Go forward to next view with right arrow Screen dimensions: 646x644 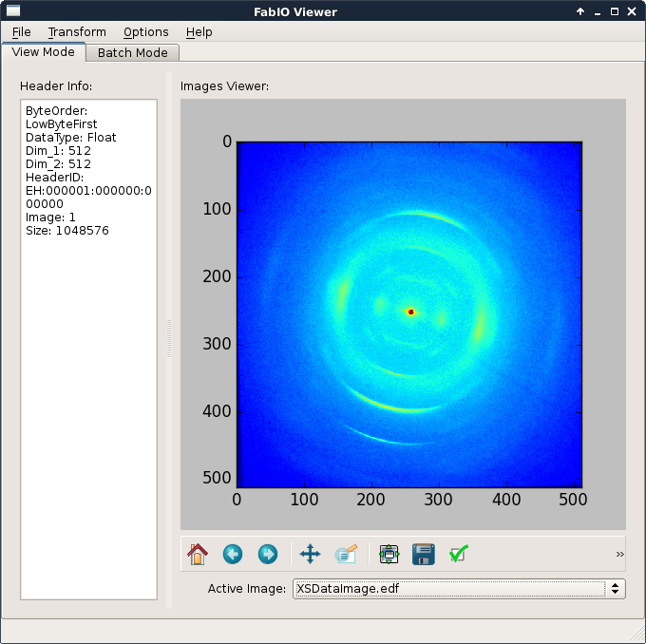coord(268,554)
